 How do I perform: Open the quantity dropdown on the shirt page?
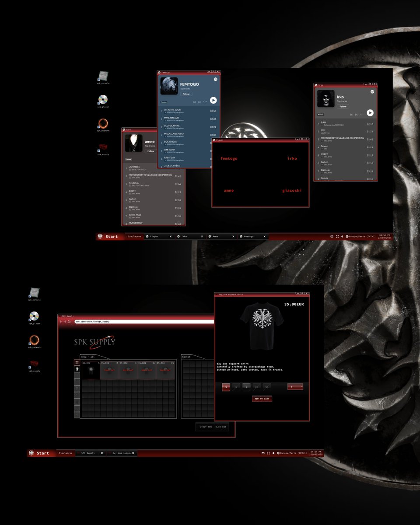point(295,387)
